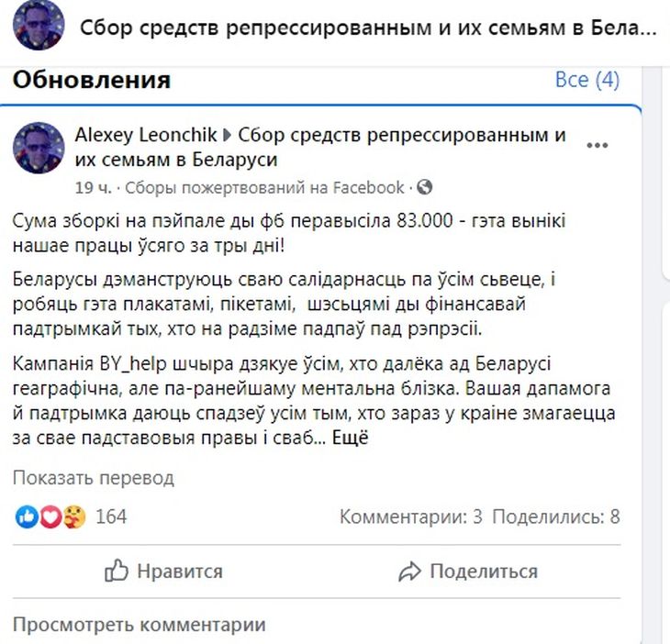Screen dimensions: 670x644
Task: Open the 164 reactions count list
Action: (x=111, y=516)
